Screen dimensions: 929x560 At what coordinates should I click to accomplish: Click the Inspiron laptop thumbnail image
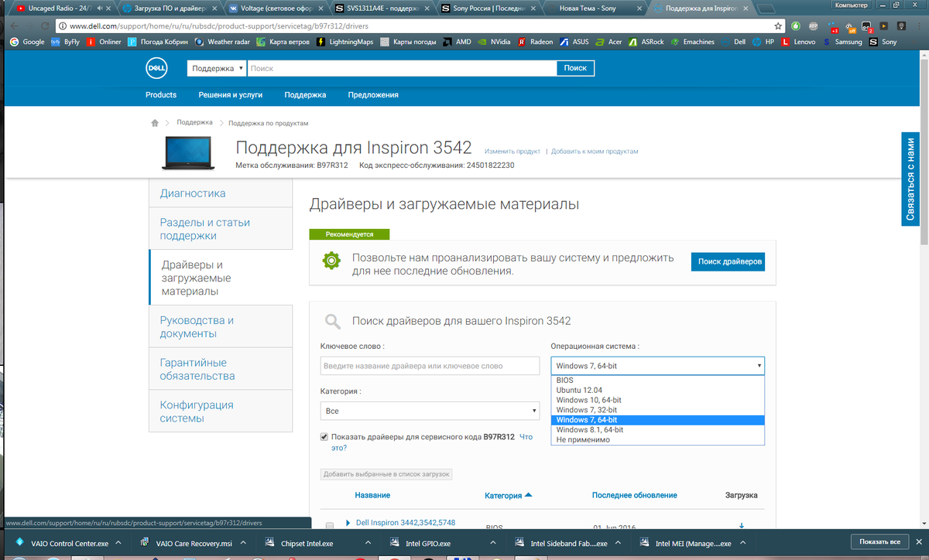click(x=187, y=153)
